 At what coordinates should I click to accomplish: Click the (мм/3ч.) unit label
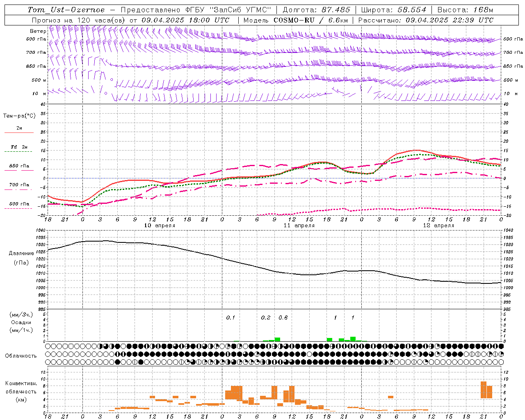click(x=21, y=315)
